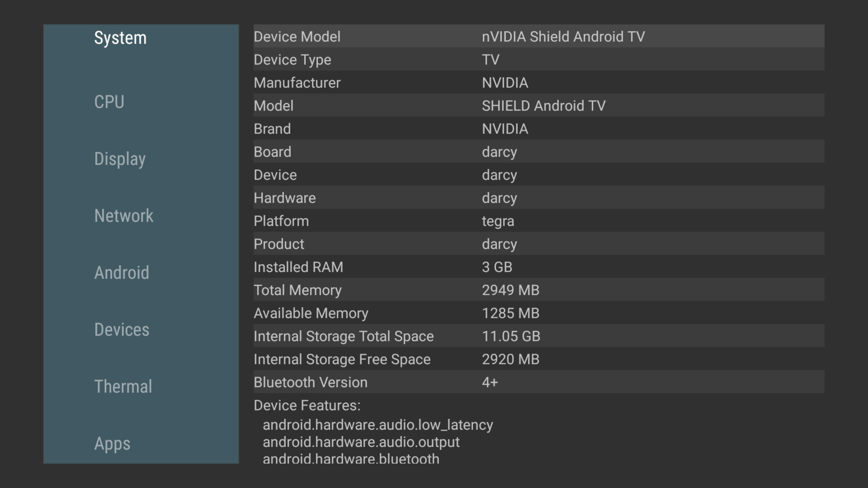Screen dimensions: 868x488
Task: Click the Device Type value 'TV'
Action: point(491,60)
